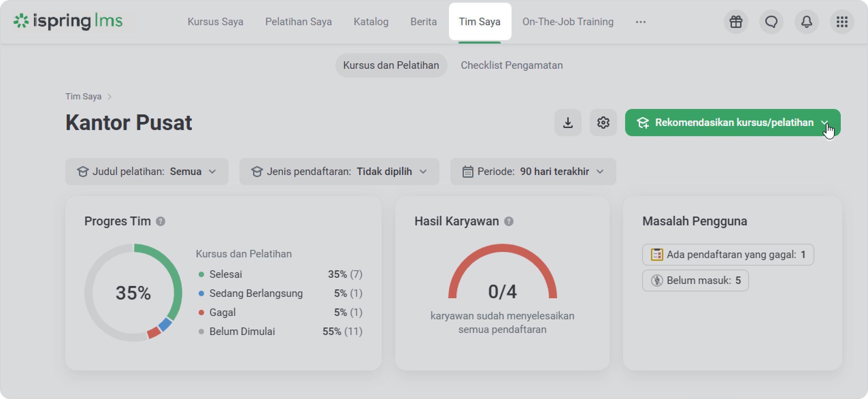Viewport: 868px width, 399px height.
Task: Click the Progres Tim help icon
Action: [x=161, y=221]
